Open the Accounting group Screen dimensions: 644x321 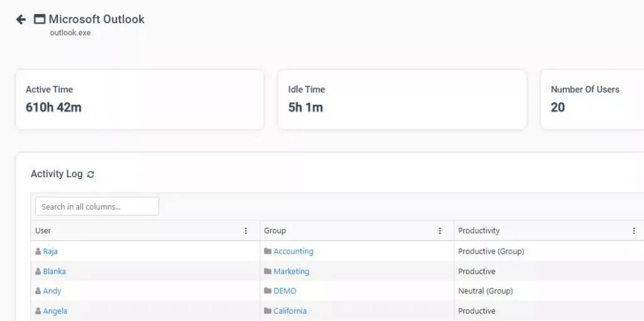coord(293,251)
